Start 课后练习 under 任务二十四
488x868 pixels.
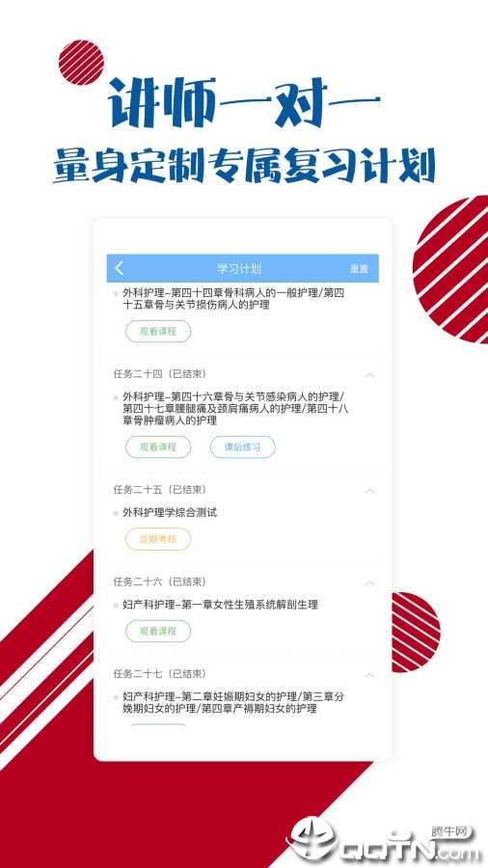(242, 447)
